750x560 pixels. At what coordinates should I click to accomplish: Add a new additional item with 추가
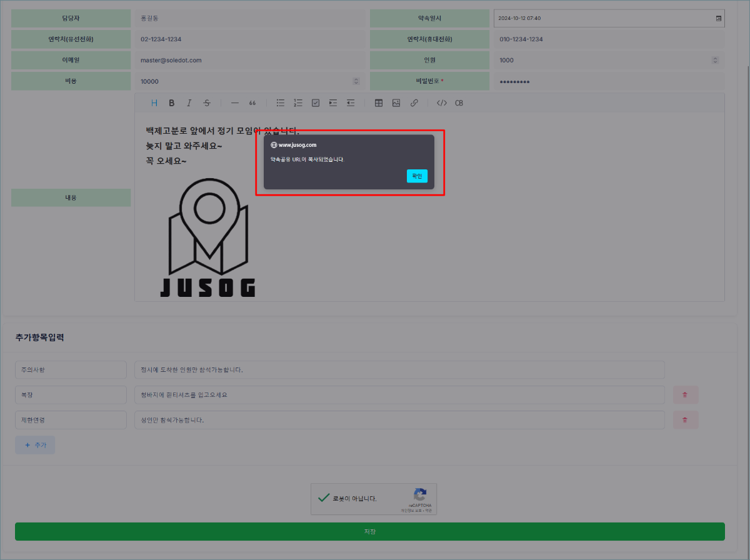[x=35, y=445]
